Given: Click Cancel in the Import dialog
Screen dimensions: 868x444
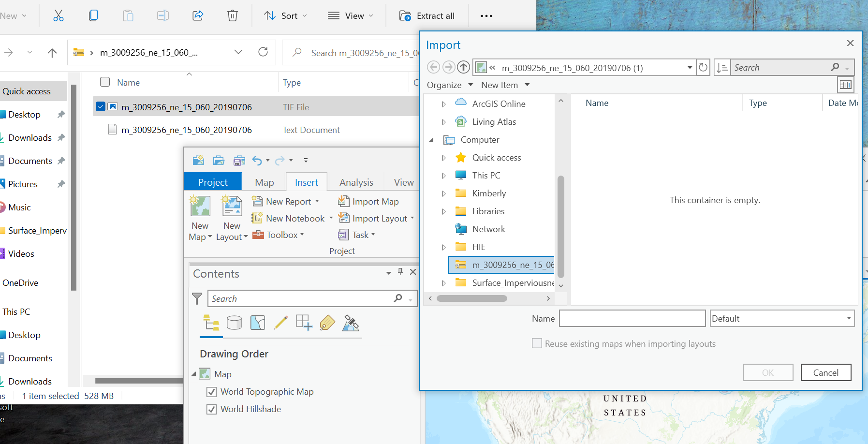Looking at the screenshot, I should (x=825, y=372).
